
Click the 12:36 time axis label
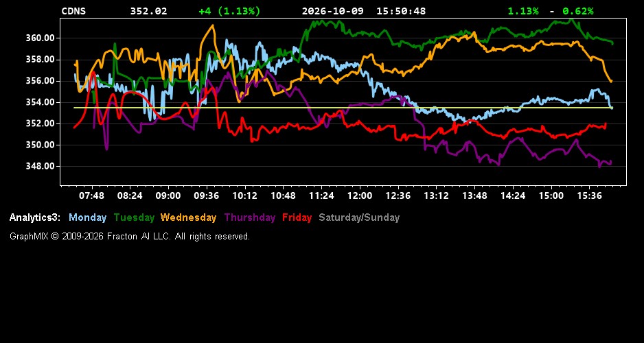click(x=398, y=196)
